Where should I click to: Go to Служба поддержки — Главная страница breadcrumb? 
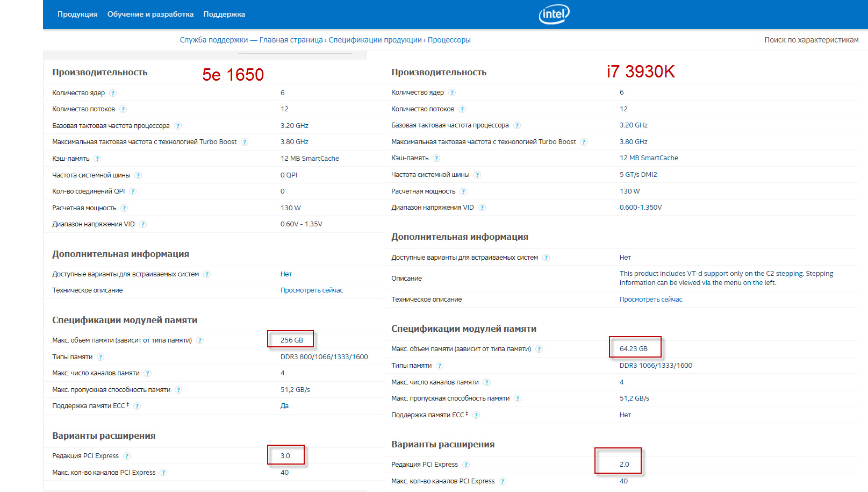coord(251,40)
